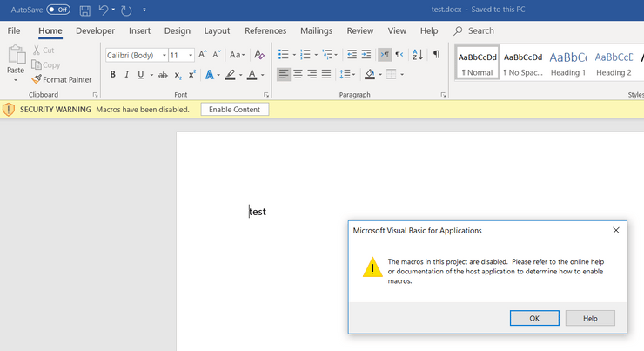Toggle the AutoSave switch
The height and width of the screenshot is (351, 644).
click(58, 10)
